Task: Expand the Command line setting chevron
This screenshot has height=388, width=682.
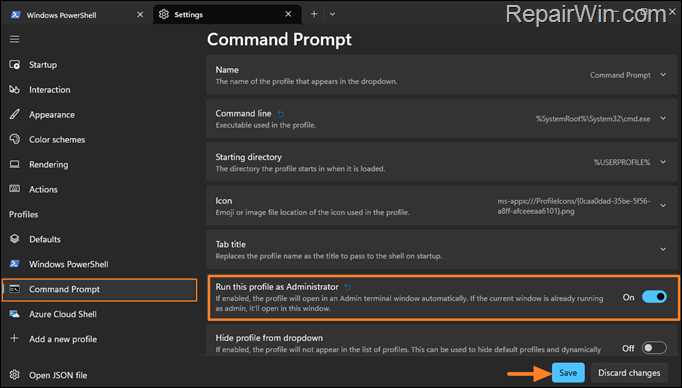Action: 663,118
